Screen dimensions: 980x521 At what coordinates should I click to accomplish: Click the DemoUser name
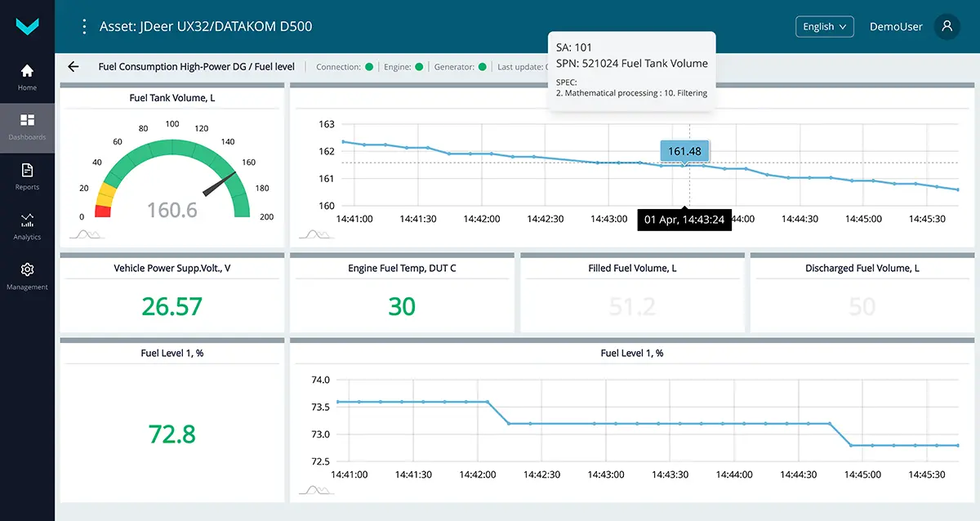(x=896, y=26)
